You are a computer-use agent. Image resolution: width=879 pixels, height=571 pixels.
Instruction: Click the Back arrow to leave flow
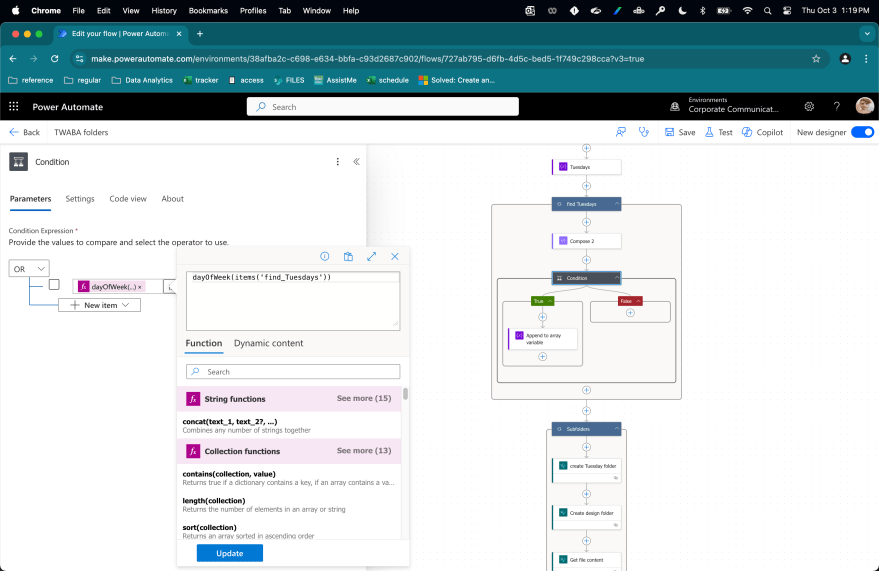(24, 132)
